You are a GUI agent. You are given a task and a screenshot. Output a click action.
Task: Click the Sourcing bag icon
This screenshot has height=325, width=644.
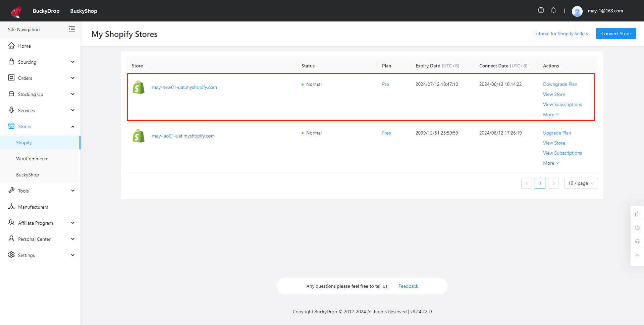pyautogui.click(x=11, y=62)
